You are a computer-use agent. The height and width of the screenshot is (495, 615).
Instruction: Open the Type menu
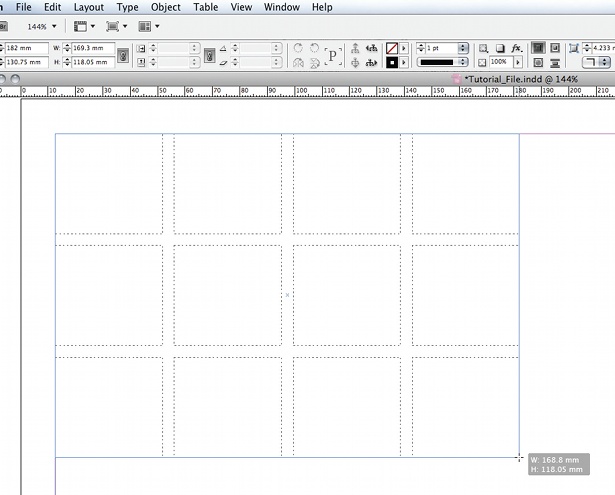coord(127,7)
